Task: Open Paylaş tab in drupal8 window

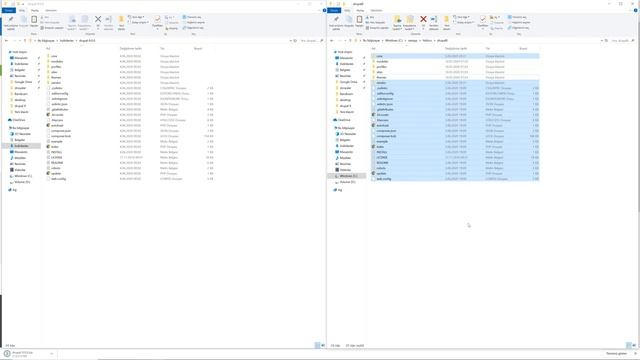Action: coord(360,10)
